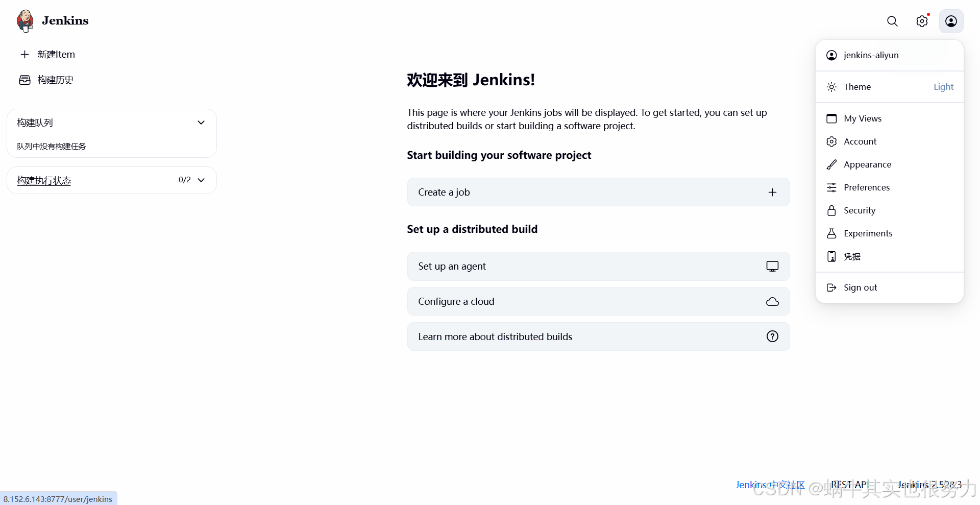Image resolution: width=980 pixels, height=505 pixels.
Task: Open REST API footer link
Action: [x=849, y=485]
